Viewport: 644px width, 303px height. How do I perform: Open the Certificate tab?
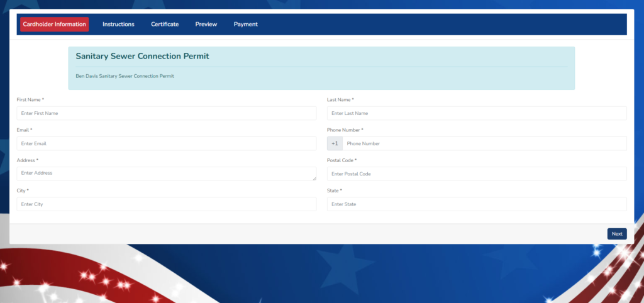[165, 25]
